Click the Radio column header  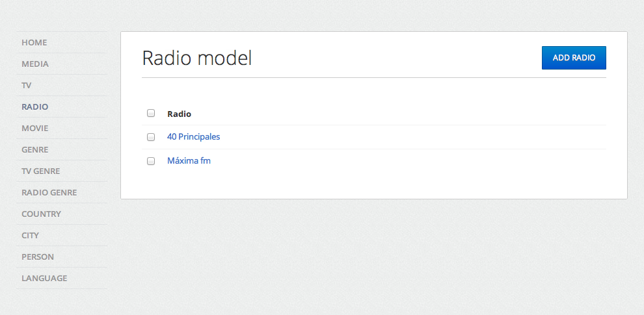pos(179,114)
